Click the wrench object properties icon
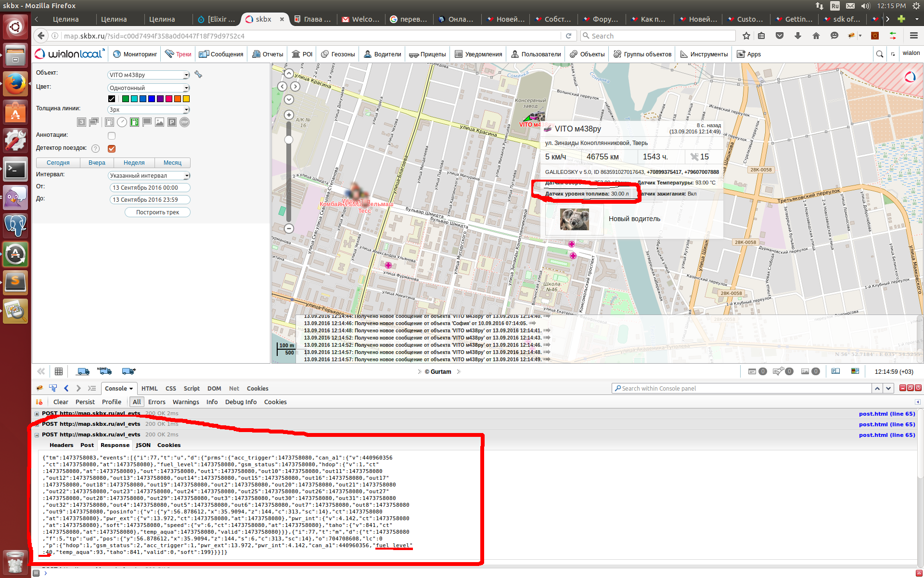 point(198,74)
